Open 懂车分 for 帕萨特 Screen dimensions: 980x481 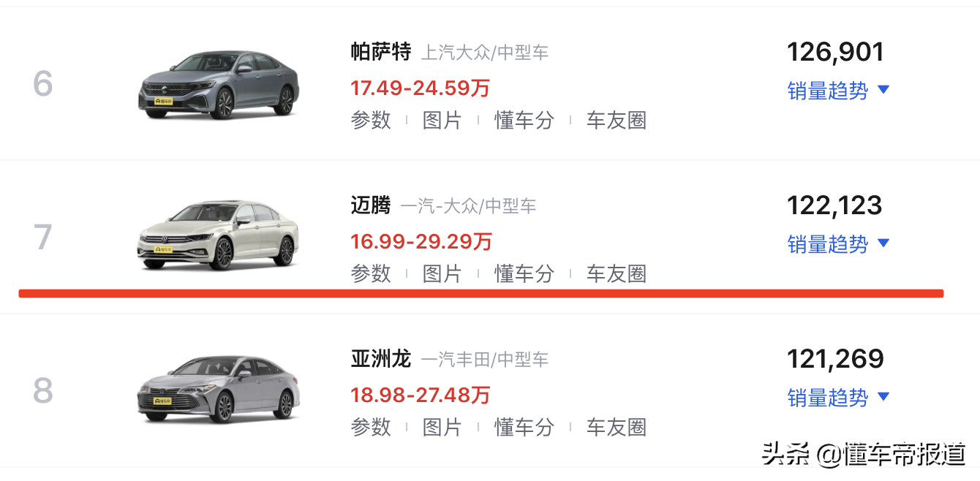[x=524, y=120]
